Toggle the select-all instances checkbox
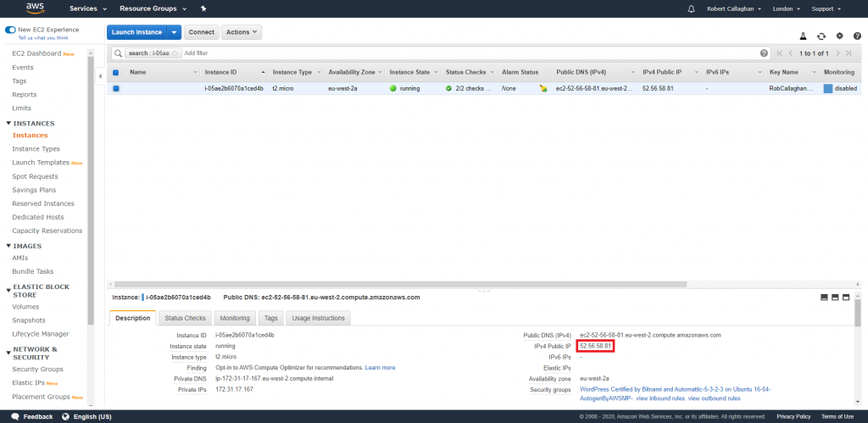 [x=115, y=72]
